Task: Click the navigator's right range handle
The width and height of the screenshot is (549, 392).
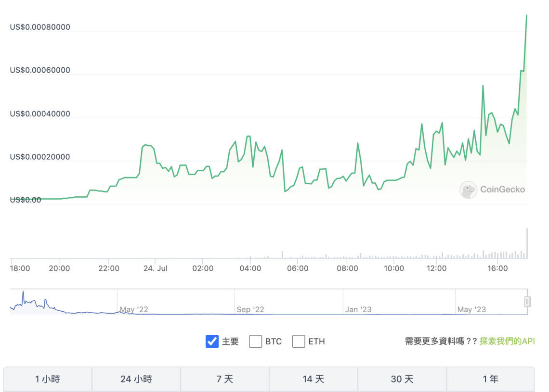Action: [x=527, y=302]
